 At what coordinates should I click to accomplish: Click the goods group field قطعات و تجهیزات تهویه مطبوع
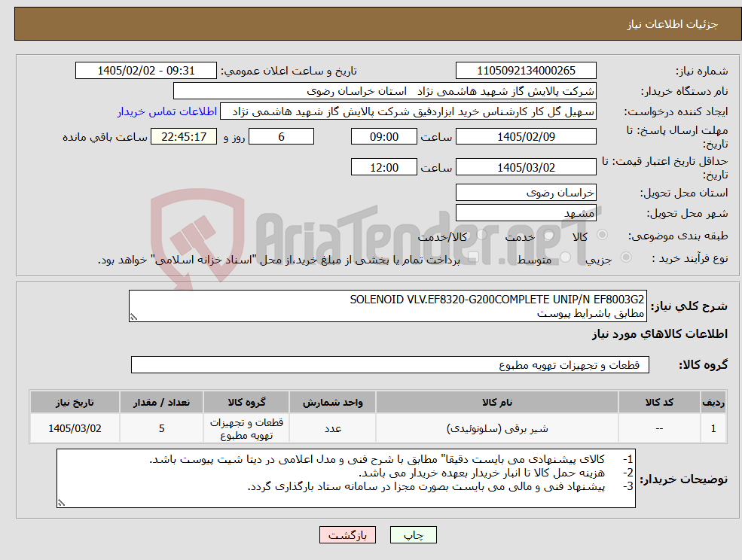(x=390, y=364)
